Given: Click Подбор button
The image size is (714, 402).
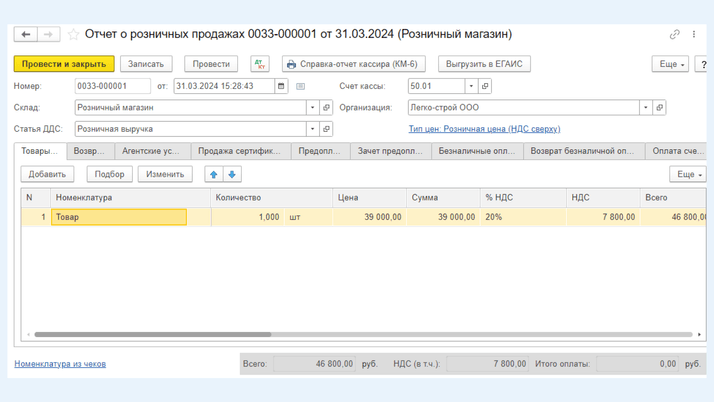Looking at the screenshot, I should [110, 174].
